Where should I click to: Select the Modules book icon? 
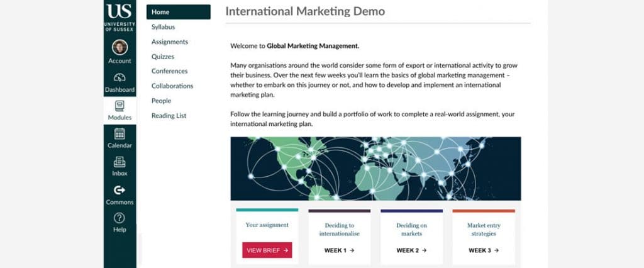pos(119,106)
